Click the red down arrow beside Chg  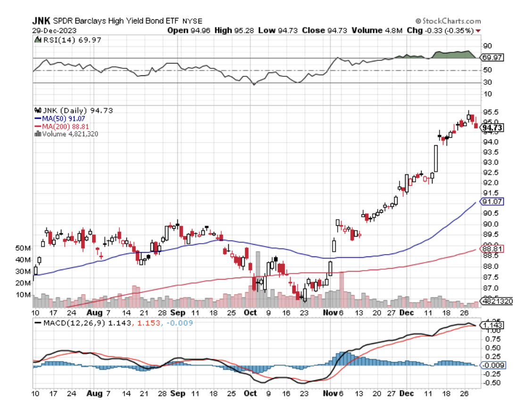tap(479, 30)
